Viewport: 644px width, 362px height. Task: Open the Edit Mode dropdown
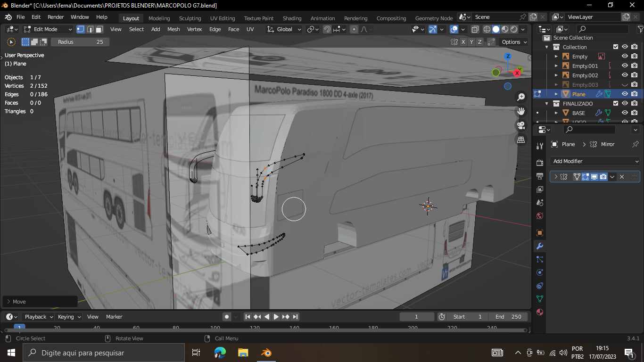point(48,29)
